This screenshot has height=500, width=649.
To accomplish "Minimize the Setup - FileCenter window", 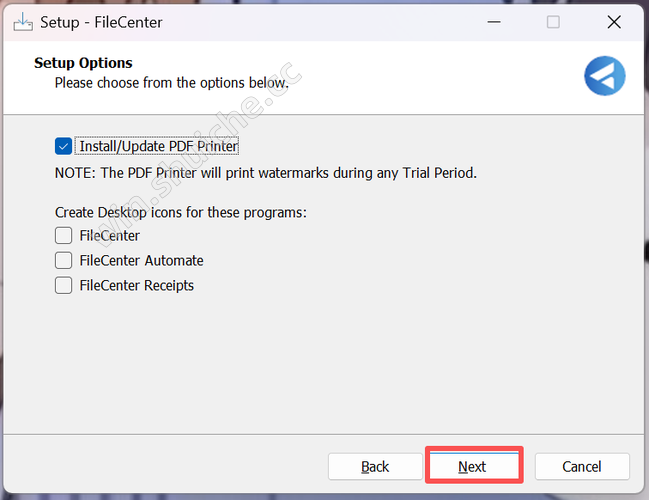I will point(491,22).
